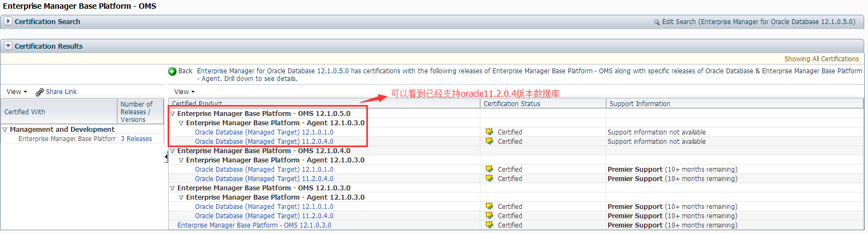Open Oracle Database 11.2.0.4.0 under OMS 12.1.0.3.0
868x233 pixels.
pyautogui.click(x=264, y=216)
